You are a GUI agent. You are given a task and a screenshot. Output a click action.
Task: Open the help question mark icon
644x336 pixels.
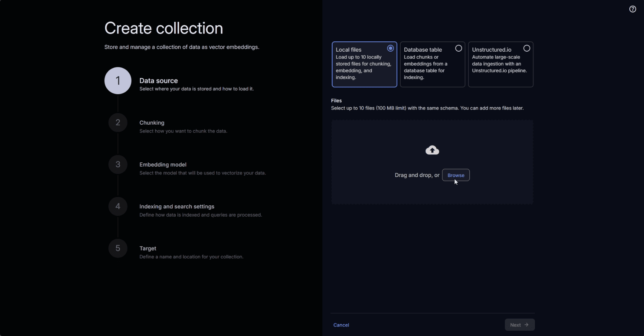pos(633,9)
